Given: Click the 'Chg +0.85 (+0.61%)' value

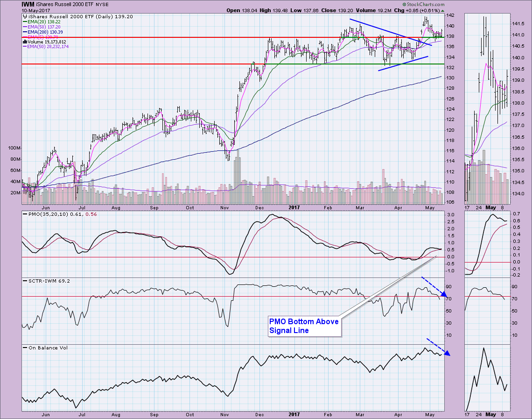Looking at the screenshot, I should pos(417,11).
